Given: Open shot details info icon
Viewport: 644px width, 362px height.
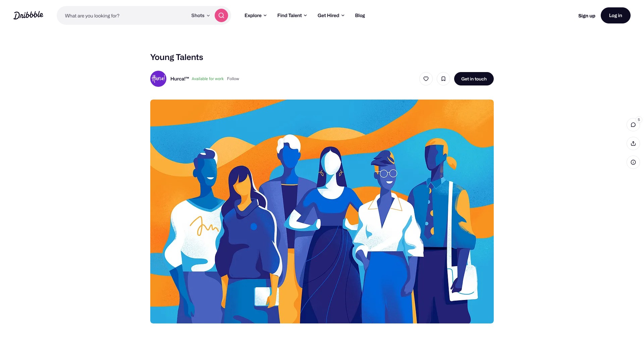Looking at the screenshot, I should click(633, 162).
